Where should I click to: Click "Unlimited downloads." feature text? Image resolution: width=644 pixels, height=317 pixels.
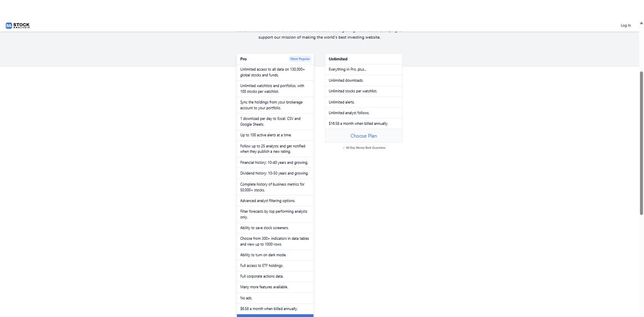click(x=346, y=80)
